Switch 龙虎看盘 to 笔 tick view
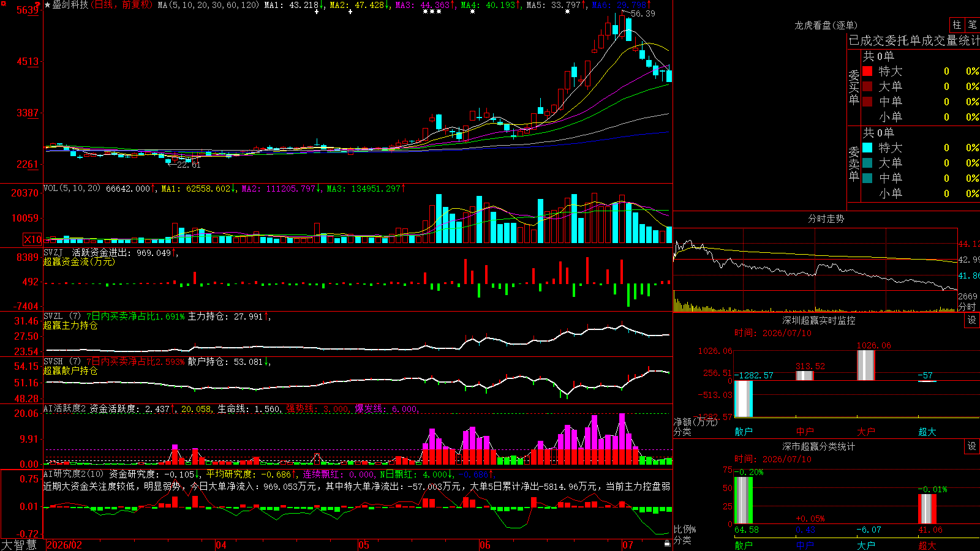Viewport: 980px width, 551px height. pos(973,25)
